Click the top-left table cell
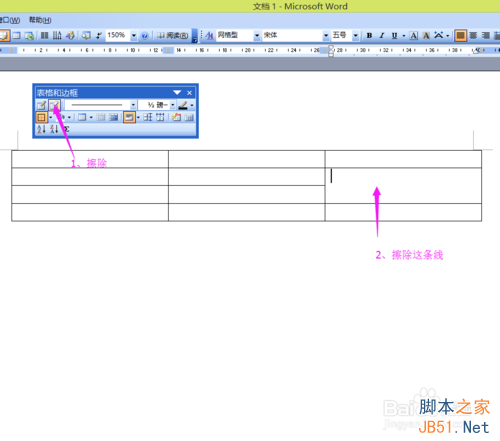This screenshot has height=441, width=500. point(90,159)
